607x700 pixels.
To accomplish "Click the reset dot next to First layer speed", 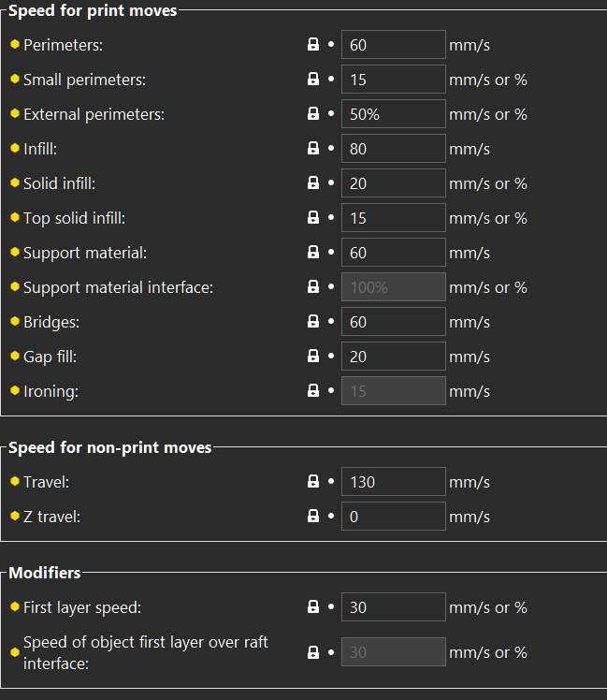I will click(x=331, y=606).
